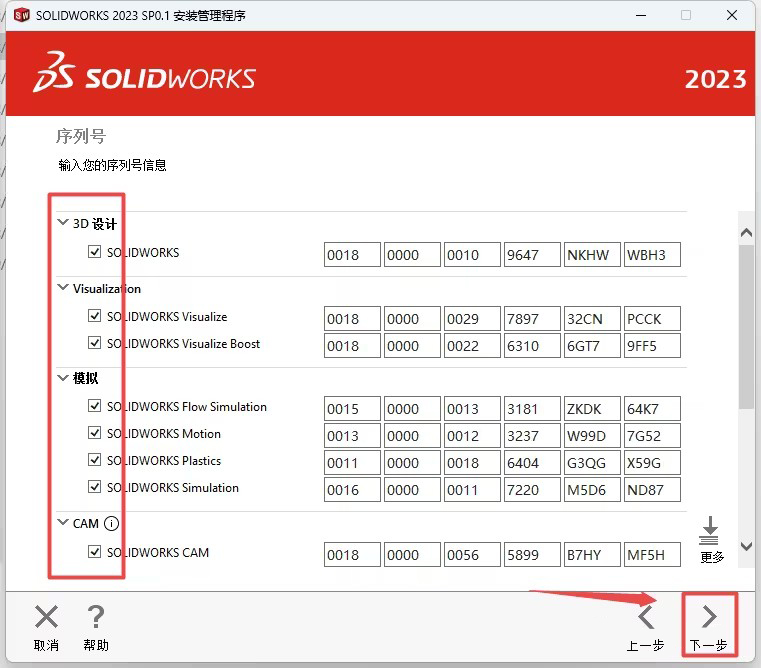Click CAM serial field 0056

click(x=472, y=554)
